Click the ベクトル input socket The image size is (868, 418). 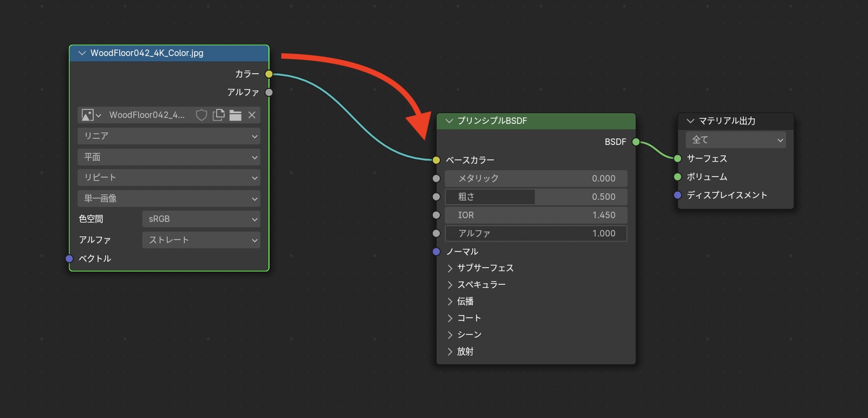tap(70, 259)
